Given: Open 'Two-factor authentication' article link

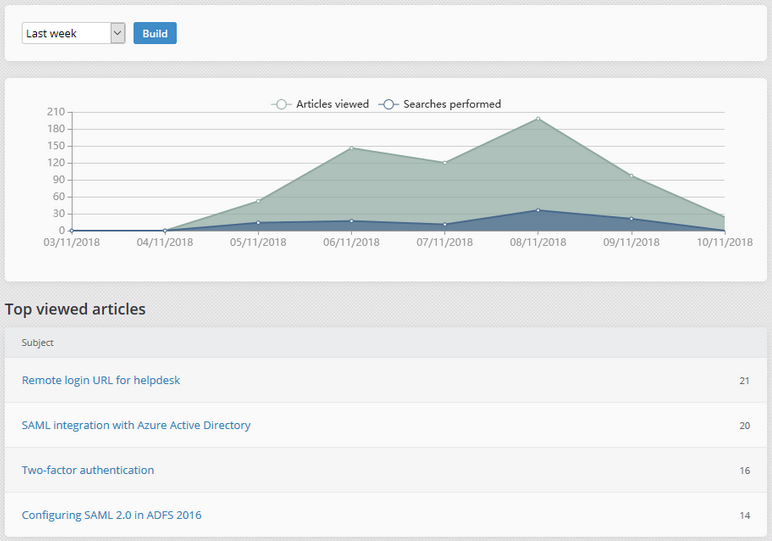Looking at the screenshot, I should click(88, 470).
